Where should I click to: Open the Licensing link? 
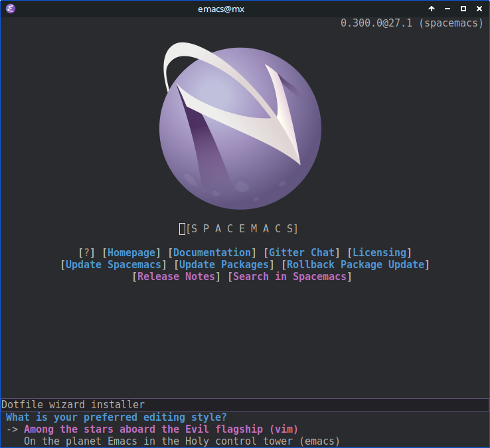pyautogui.click(x=379, y=252)
